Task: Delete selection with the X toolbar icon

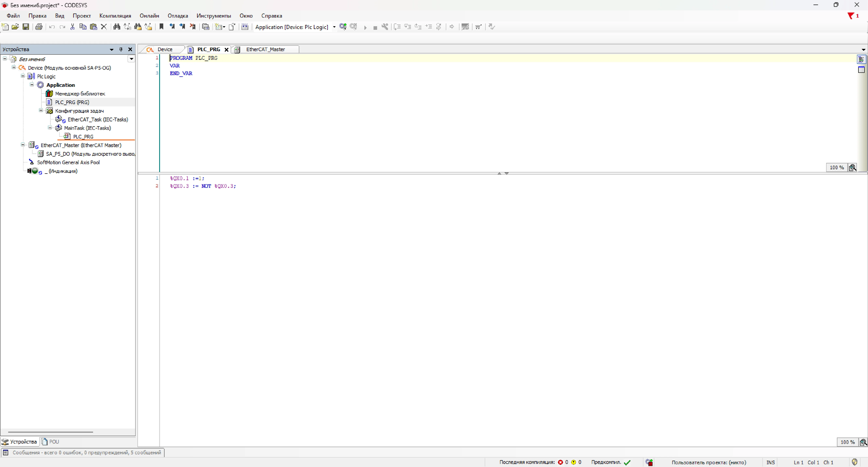Action: point(104,27)
